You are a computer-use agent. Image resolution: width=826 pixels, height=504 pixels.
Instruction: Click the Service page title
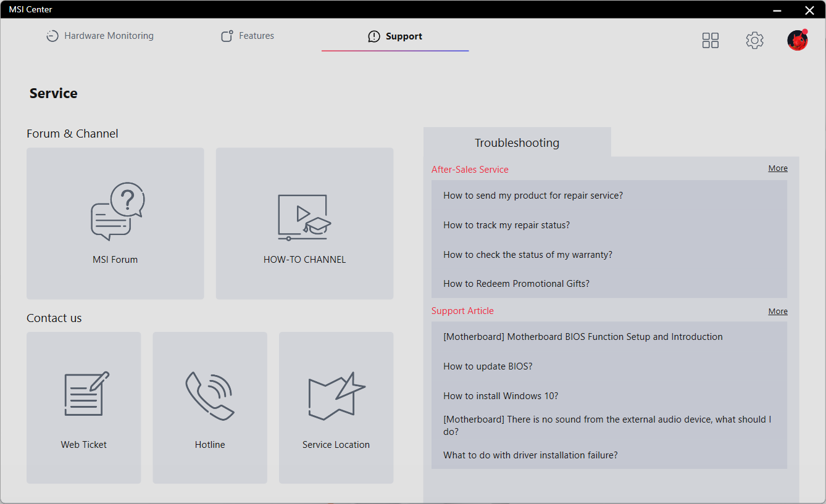(x=54, y=94)
